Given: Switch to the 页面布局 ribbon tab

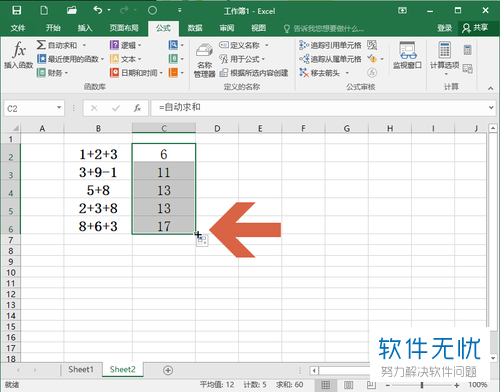Looking at the screenshot, I should 124,28.
